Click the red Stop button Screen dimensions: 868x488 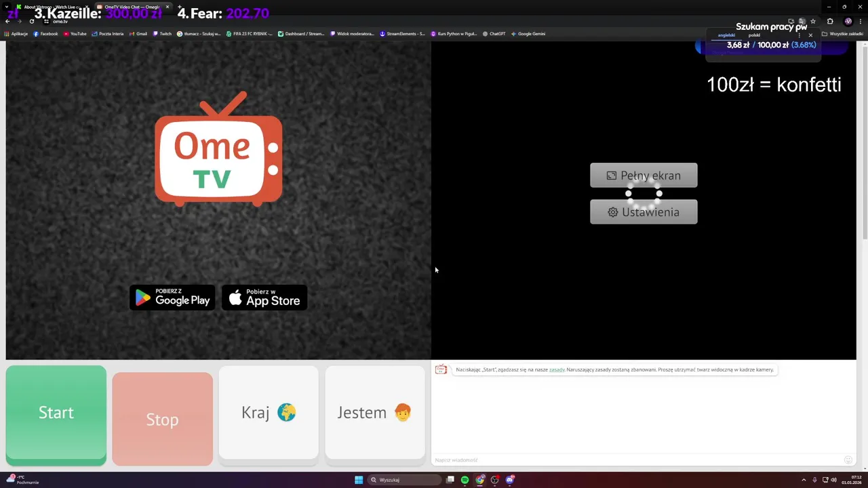pyautogui.click(x=162, y=419)
